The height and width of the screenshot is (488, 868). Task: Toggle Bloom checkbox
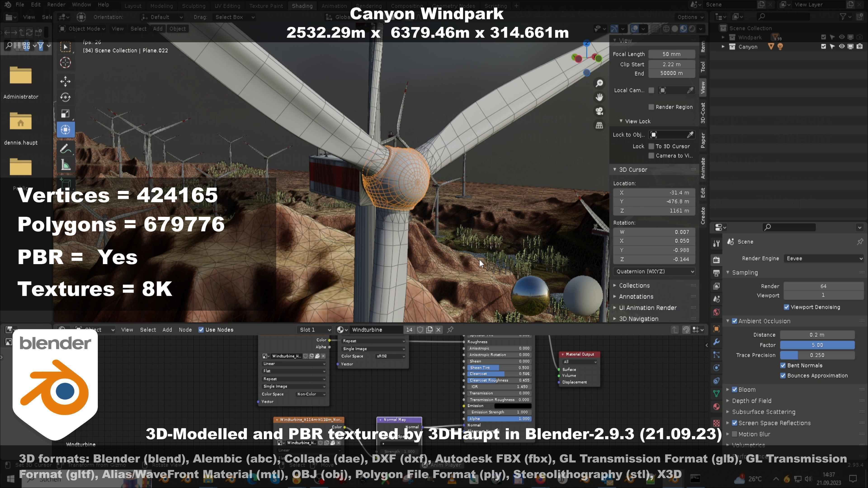[735, 390]
